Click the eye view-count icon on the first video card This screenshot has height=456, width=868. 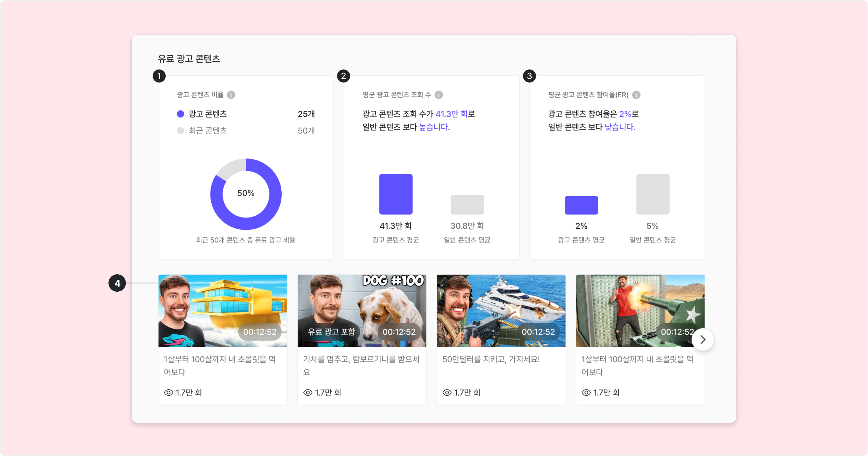(169, 393)
